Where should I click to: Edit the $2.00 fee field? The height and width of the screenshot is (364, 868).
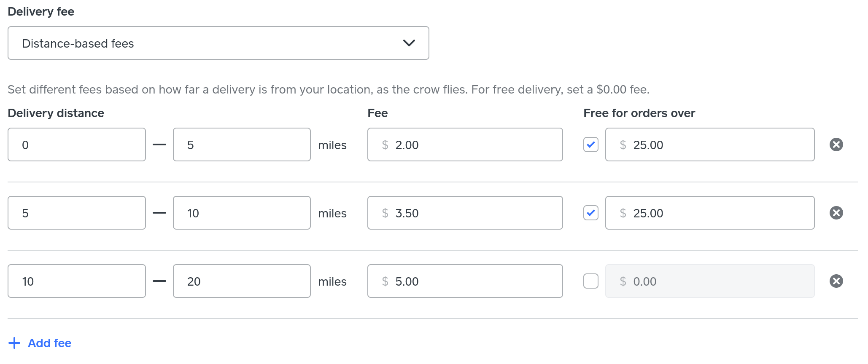465,145
